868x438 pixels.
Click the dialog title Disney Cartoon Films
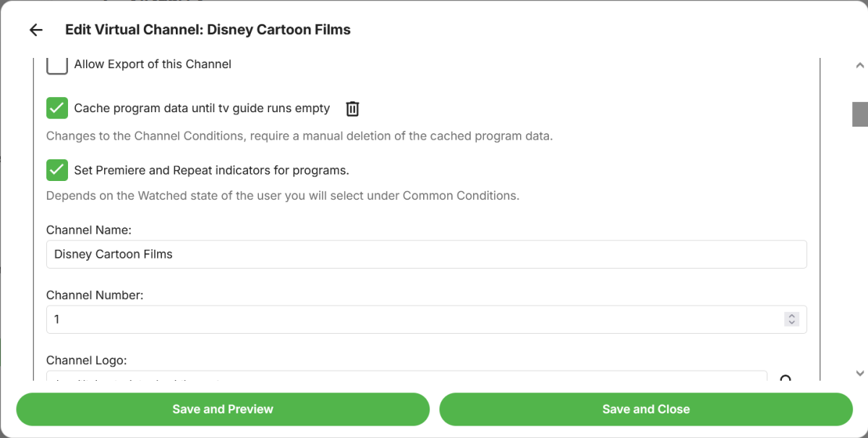tap(208, 30)
